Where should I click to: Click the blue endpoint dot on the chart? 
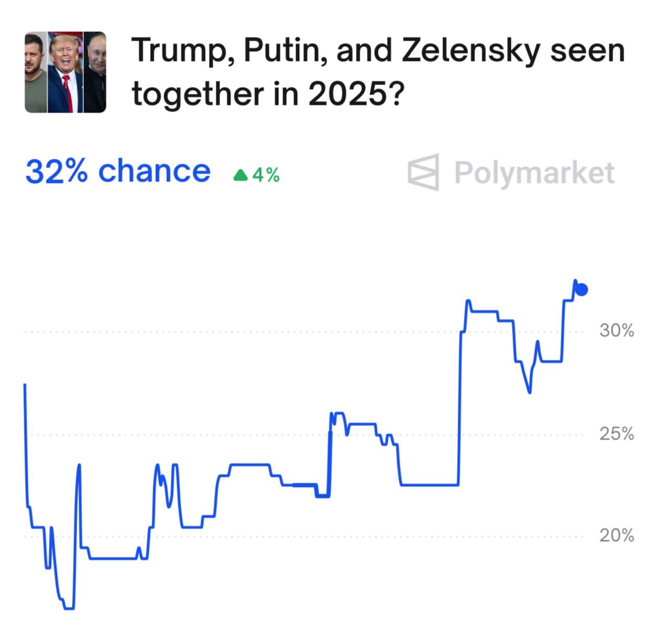pyautogui.click(x=581, y=289)
